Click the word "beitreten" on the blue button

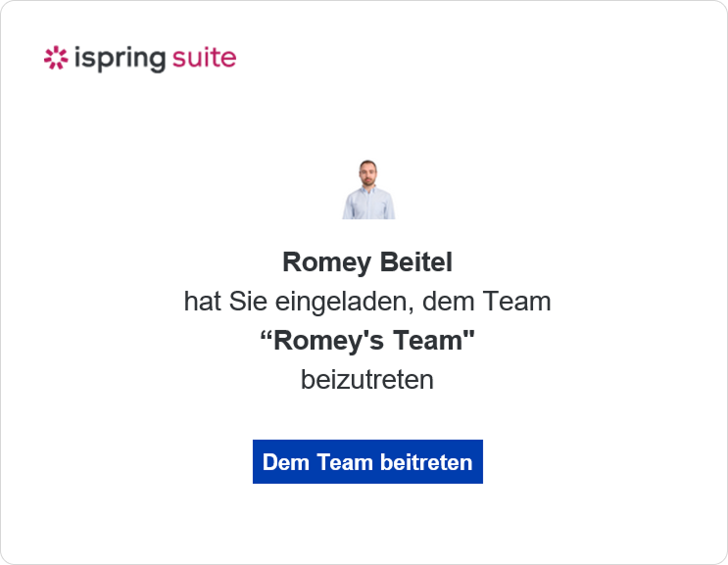426,462
